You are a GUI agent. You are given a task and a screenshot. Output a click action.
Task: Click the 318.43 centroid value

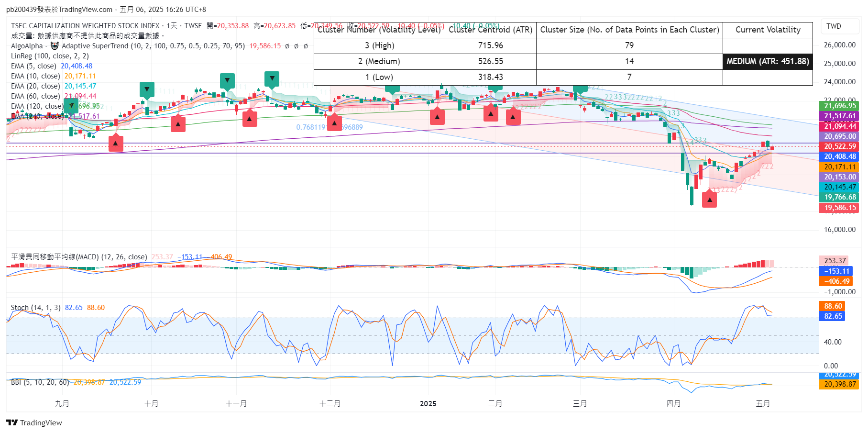pyautogui.click(x=491, y=77)
